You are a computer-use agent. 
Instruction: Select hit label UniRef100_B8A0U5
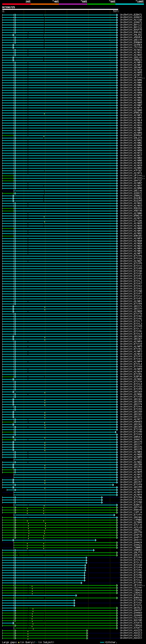tap(131, 510)
